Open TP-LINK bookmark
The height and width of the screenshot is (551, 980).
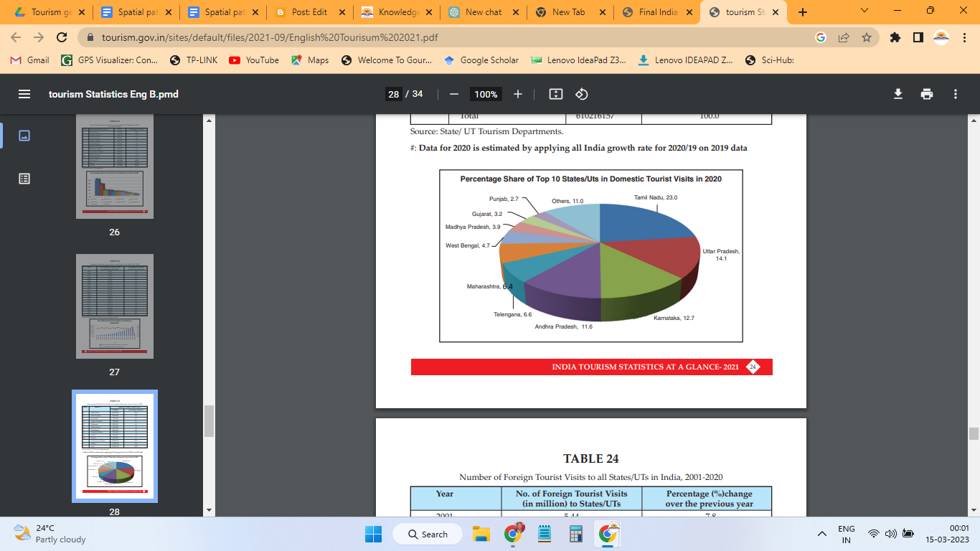[194, 60]
